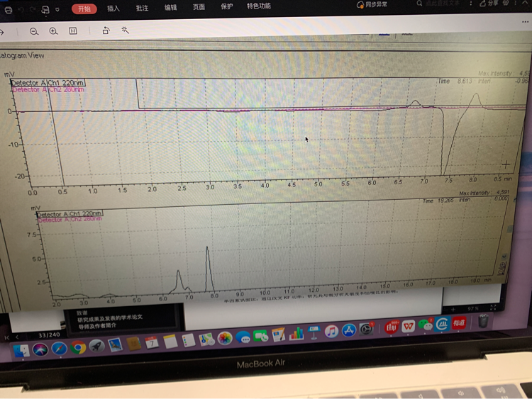Open the Messages app in Dock

tap(243, 337)
